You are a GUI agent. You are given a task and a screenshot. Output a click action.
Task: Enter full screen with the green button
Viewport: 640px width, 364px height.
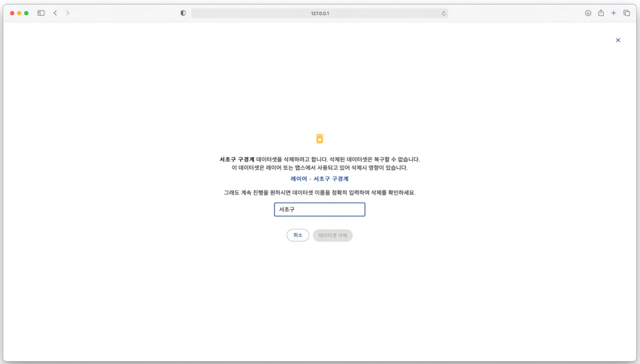(x=26, y=13)
